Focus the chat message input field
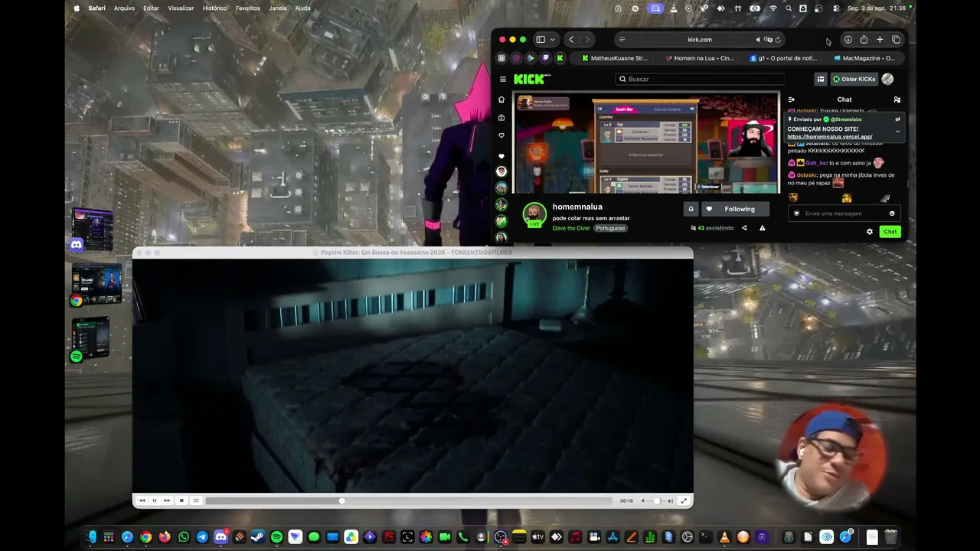The width and height of the screenshot is (980, 551). (843, 214)
